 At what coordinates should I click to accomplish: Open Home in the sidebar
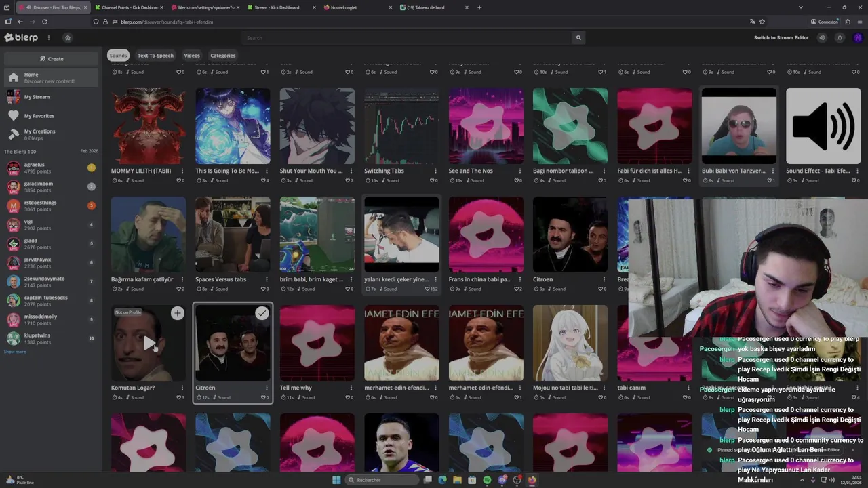52,78
